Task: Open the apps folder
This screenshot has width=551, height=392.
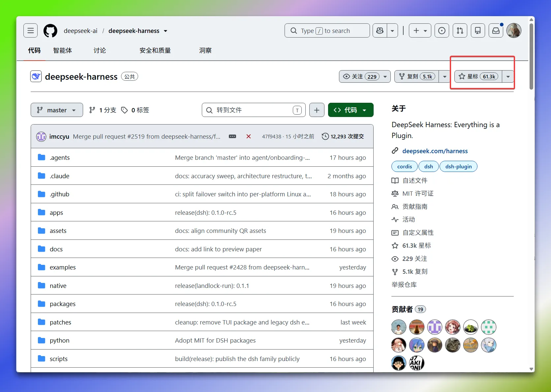Action: point(56,212)
